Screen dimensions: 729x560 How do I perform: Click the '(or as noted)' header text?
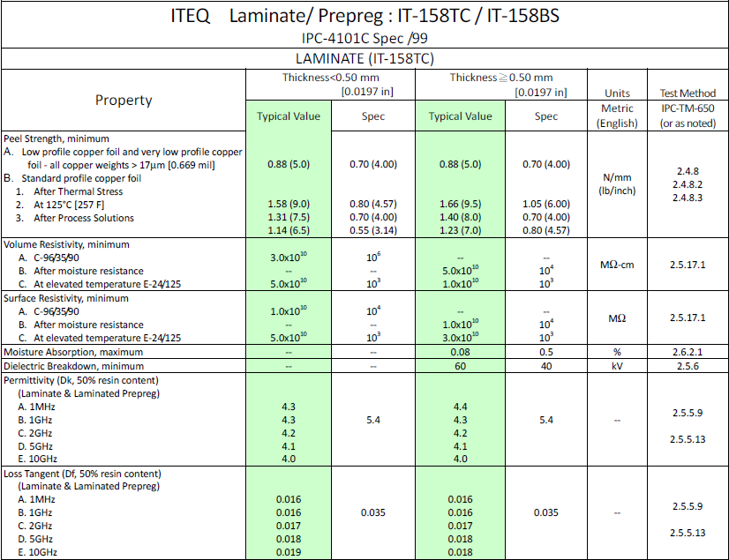tap(688, 123)
